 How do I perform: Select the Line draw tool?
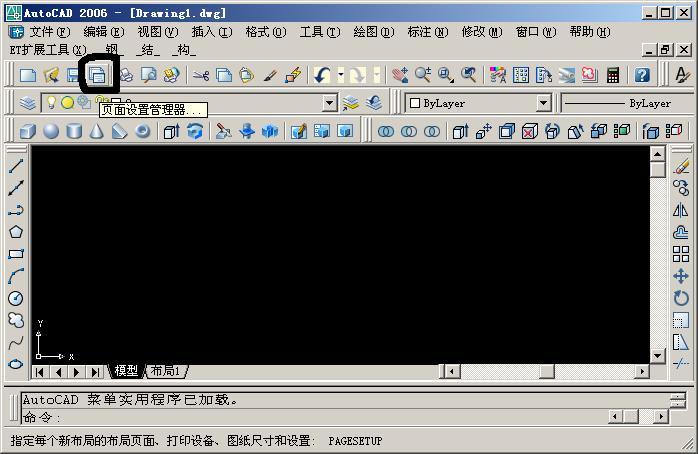tap(16, 166)
